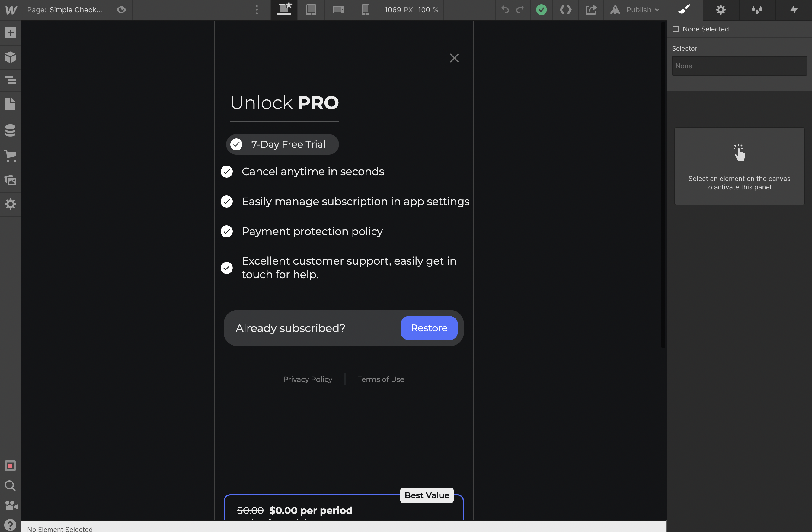Open the CMS Collections panel
812x532 pixels.
(10, 130)
